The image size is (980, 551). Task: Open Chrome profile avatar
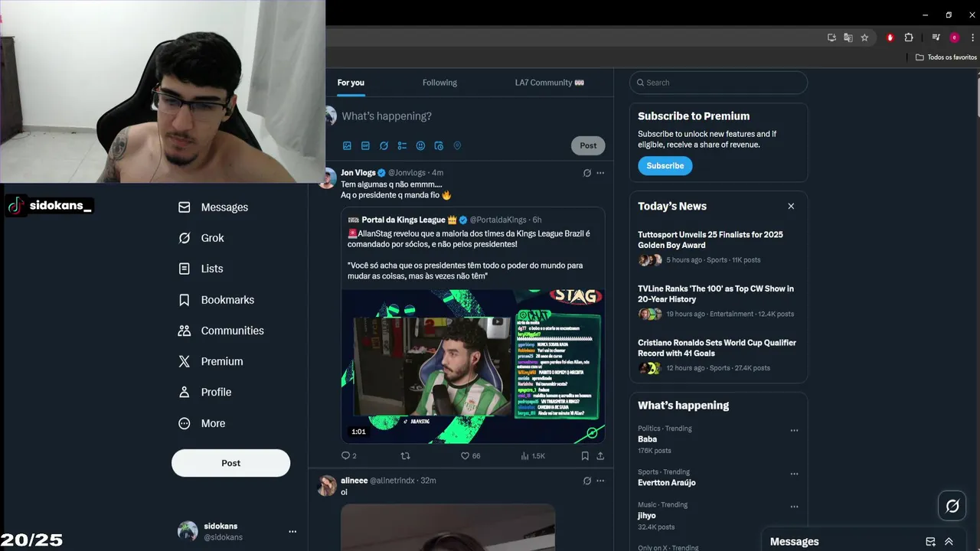tap(954, 37)
